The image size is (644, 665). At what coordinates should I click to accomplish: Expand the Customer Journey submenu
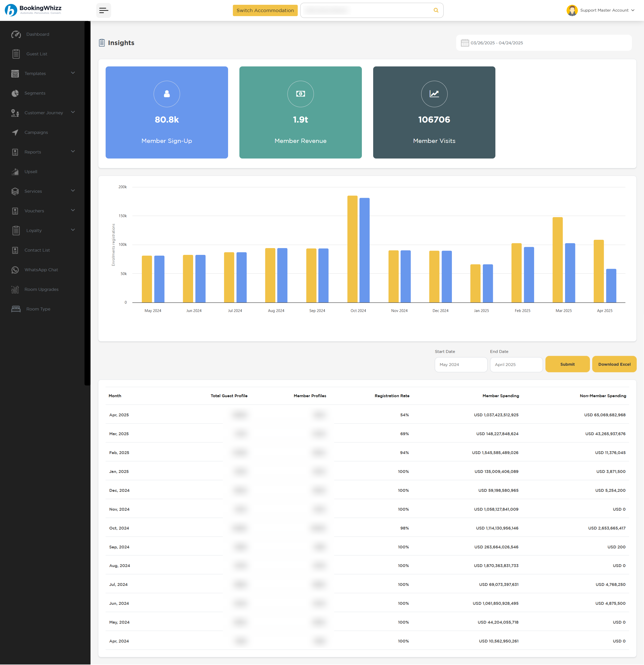tap(73, 112)
